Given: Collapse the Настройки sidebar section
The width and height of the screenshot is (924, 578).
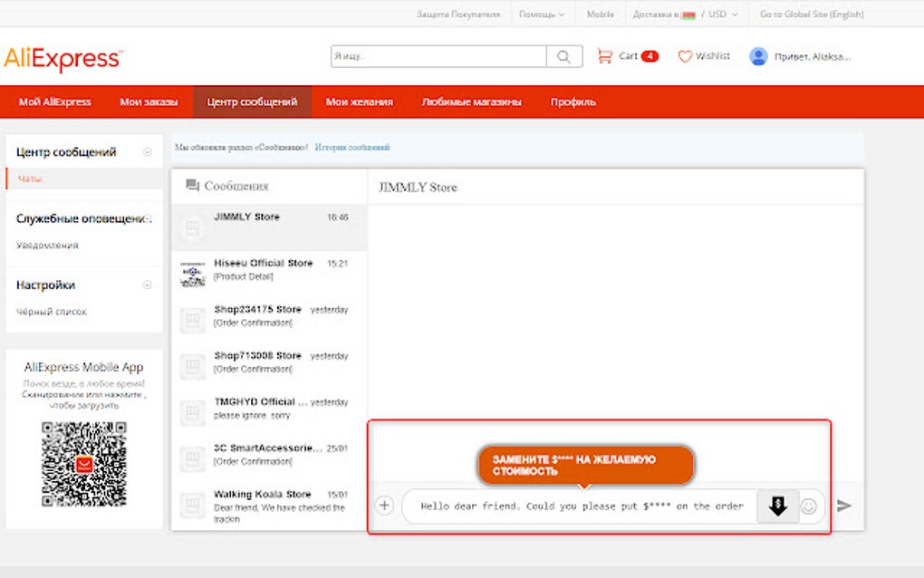Looking at the screenshot, I should [x=148, y=285].
